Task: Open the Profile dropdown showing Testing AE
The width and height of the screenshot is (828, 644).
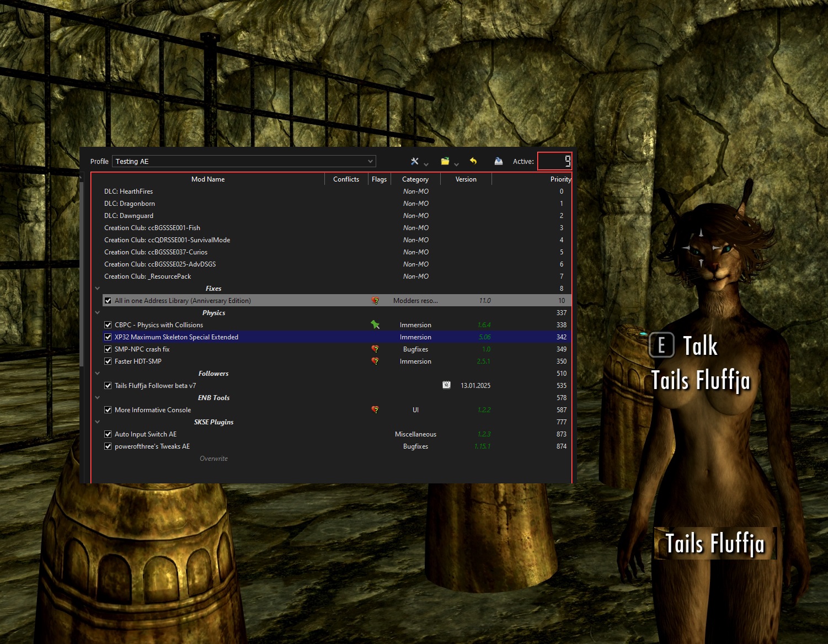Action: click(x=244, y=161)
